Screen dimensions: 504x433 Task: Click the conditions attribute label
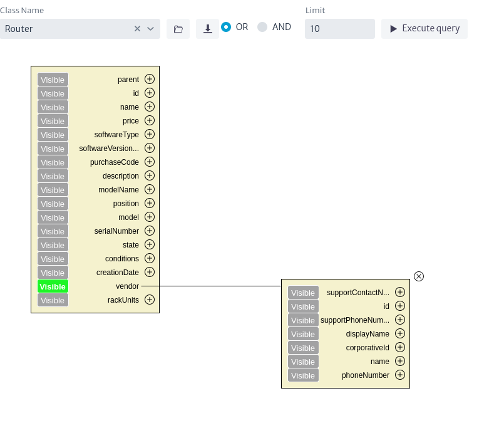pyautogui.click(x=122, y=259)
